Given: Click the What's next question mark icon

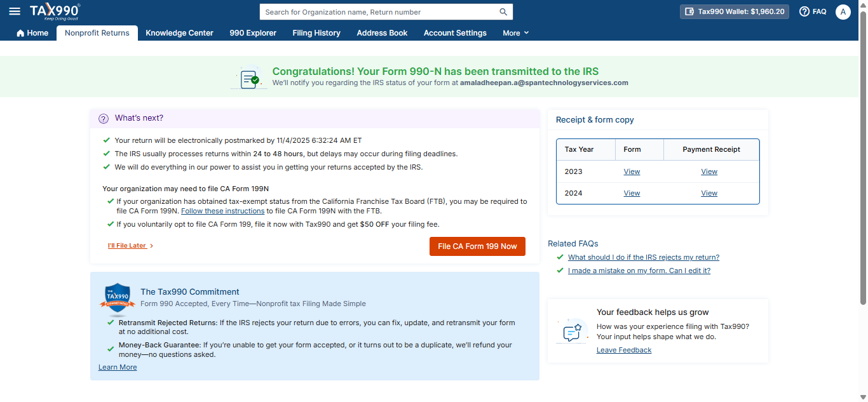Looking at the screenshot, I should (104, 118).
